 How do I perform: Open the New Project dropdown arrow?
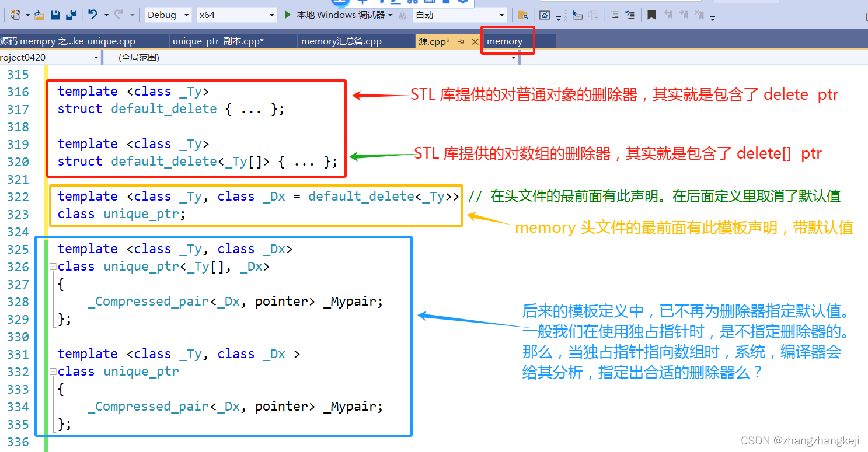coord(27,15)
